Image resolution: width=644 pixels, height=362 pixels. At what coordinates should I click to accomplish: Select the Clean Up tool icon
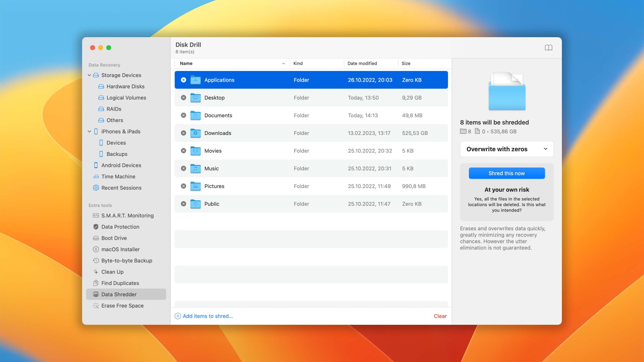(96, 272)
